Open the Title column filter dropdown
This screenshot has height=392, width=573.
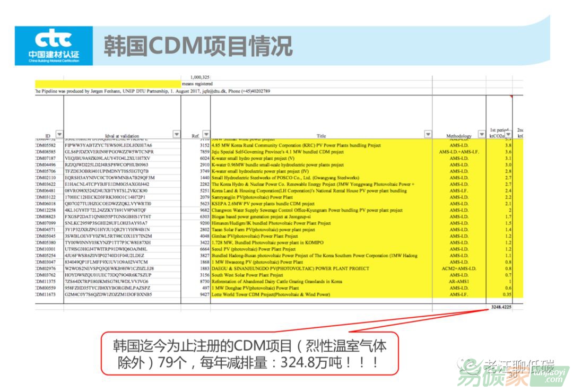(x=428, y=135)
